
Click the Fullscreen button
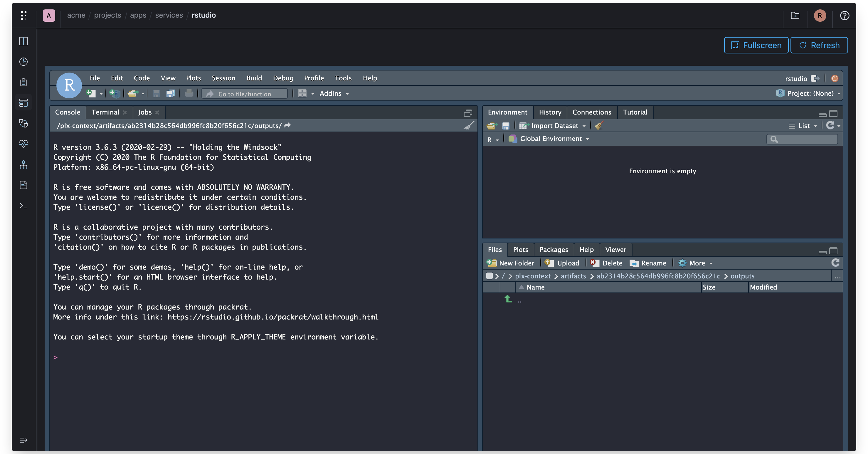pos(756,45)
